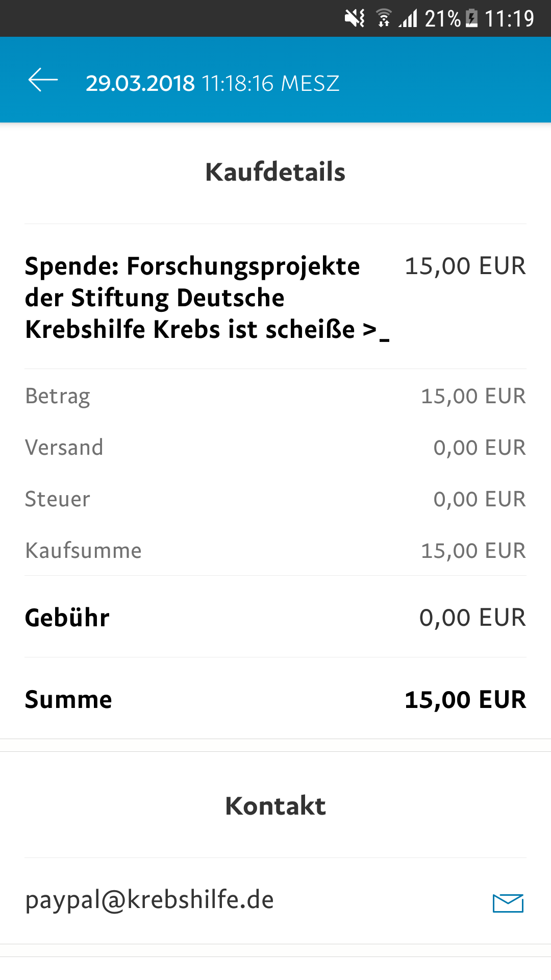Tap the Wi-Fi status icon

[x=384, y=19]
